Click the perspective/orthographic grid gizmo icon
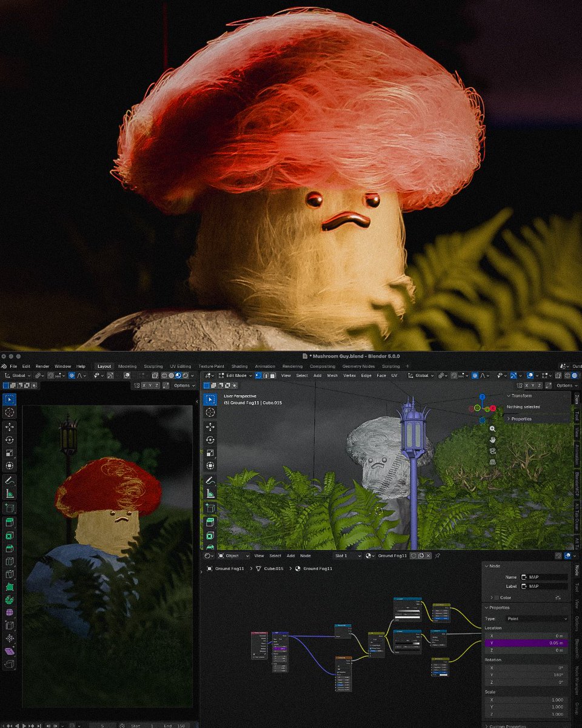582x728 pixels. (x=493, y=462)
